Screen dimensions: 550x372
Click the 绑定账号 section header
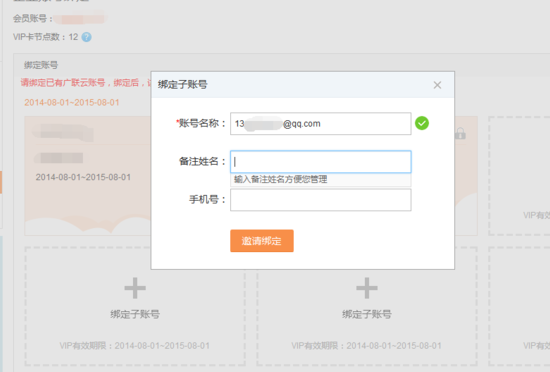pyautogui.click(x=41, y=65)
